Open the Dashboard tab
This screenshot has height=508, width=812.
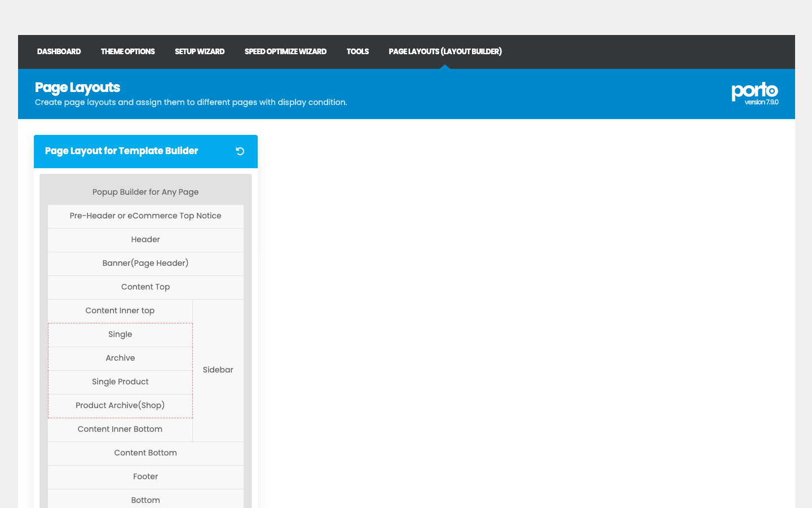tap(59, 51)
